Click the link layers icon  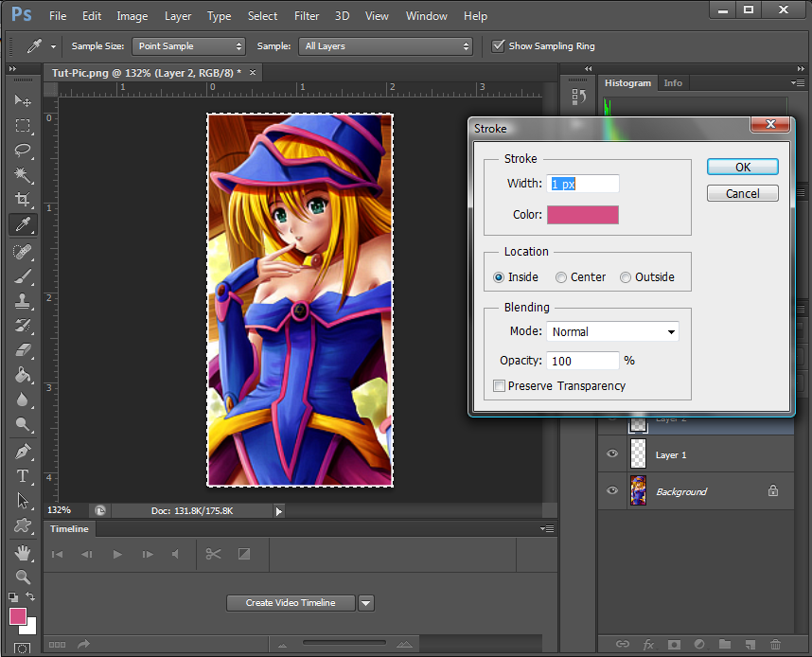pos(623,644)
